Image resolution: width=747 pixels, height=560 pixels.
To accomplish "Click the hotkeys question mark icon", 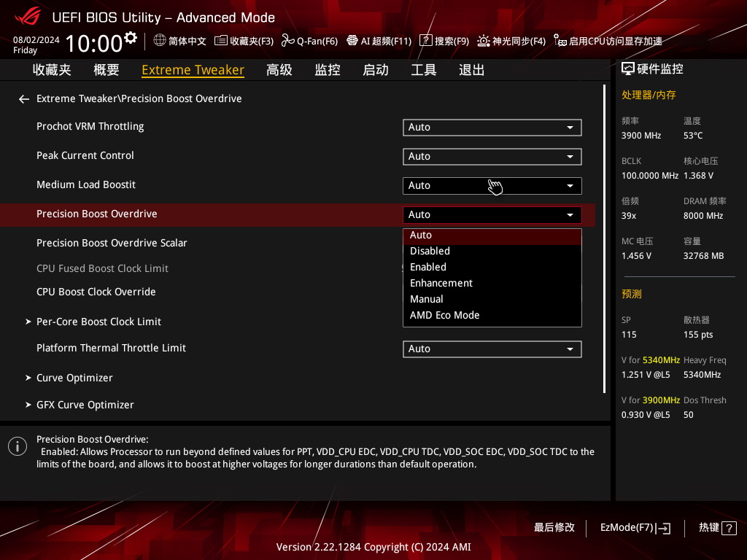I will [729, 528].
